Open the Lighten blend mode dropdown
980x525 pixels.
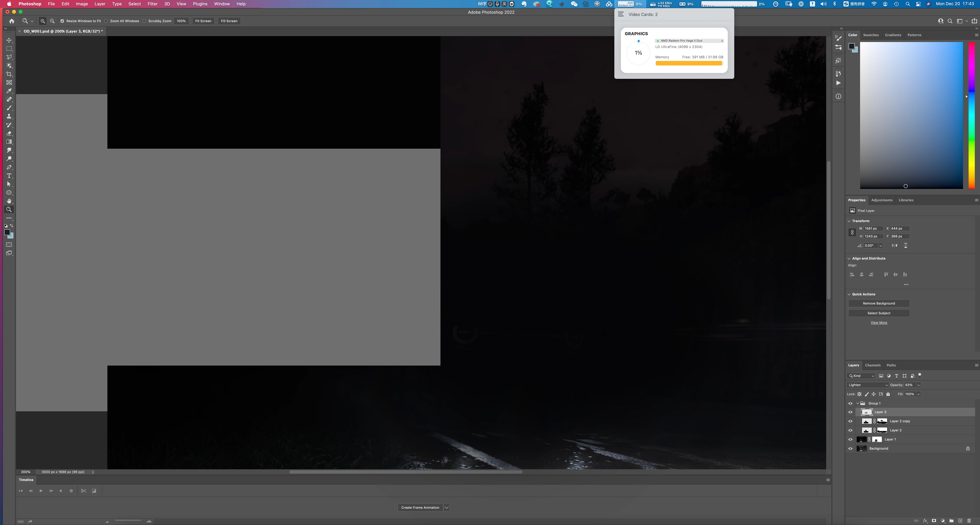(868, 385)
